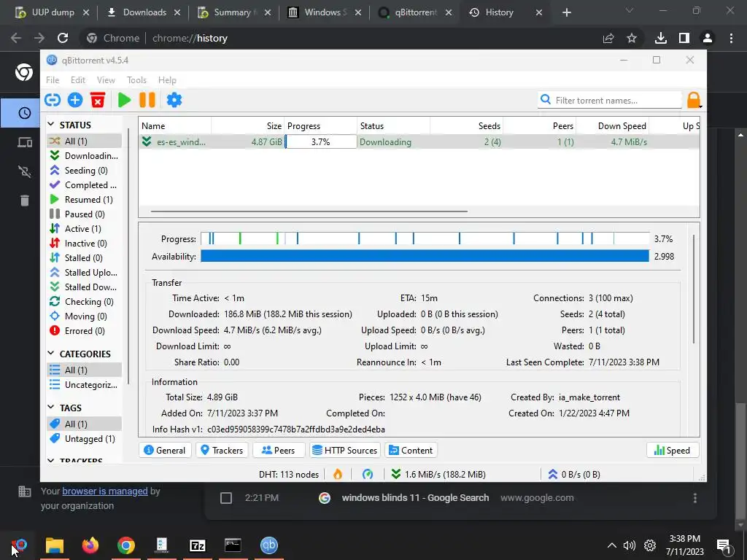Check the history entry checkbox at 2:21 PM
Screen dimensions: 747x560
pyautogui.click(x=226, y=498)
